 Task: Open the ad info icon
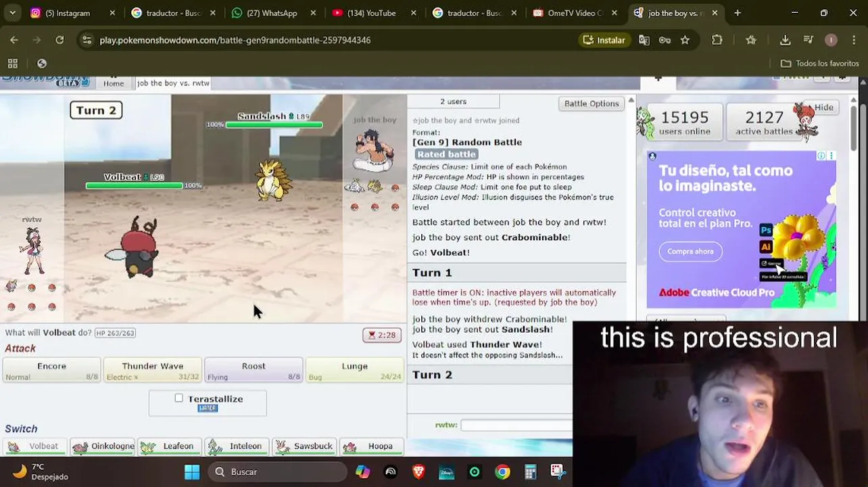click(821, 156)
